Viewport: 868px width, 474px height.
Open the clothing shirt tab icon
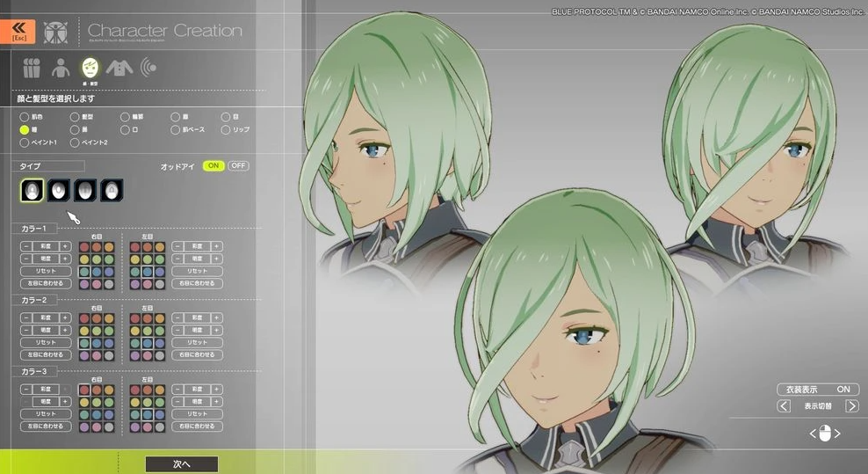[119, 68]
